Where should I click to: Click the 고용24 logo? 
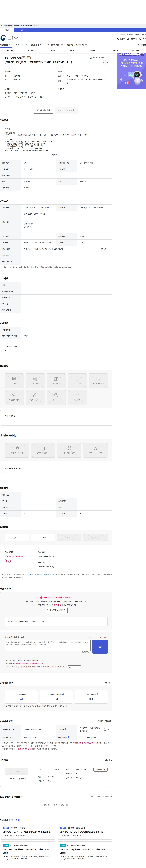9,38
